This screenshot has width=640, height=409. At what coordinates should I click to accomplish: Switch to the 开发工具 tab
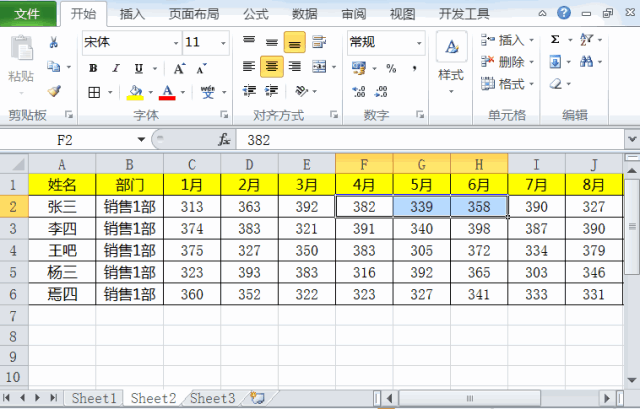(464, 14)
